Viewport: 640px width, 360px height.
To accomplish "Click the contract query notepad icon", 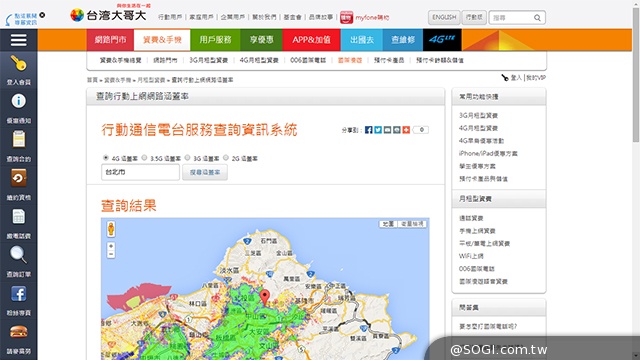I will 18,139.
